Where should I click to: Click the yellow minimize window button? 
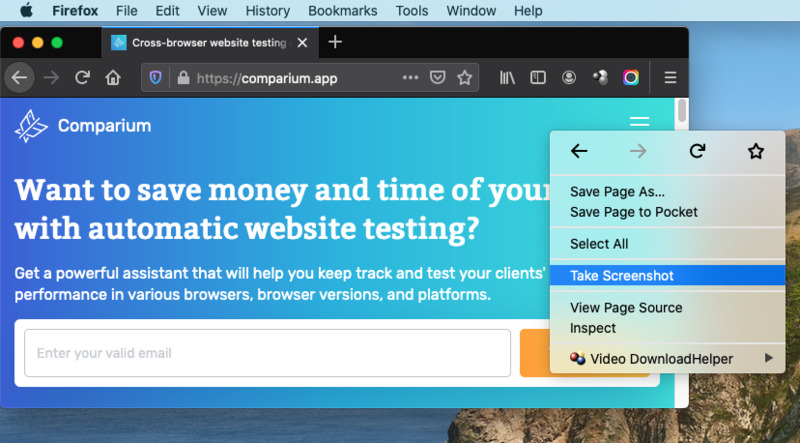tap(38, 42)
